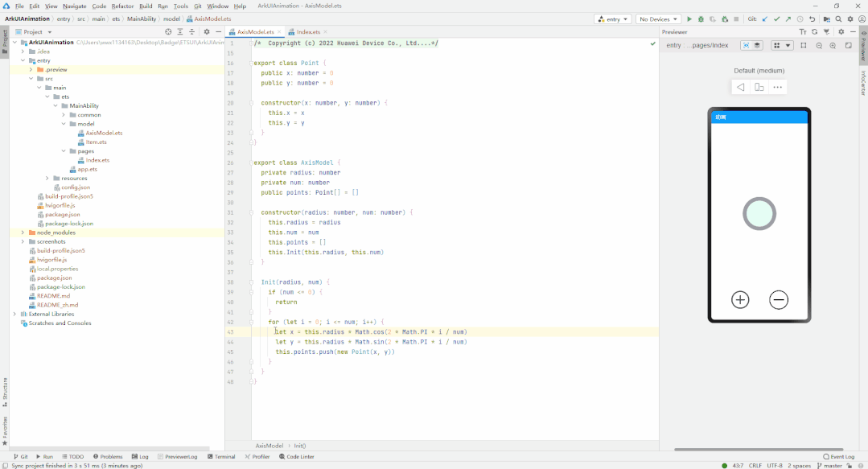Image resolution: width=868 pixels, height=469 pixels.
Task: Open the Tools menu
Action: [180, 6]
